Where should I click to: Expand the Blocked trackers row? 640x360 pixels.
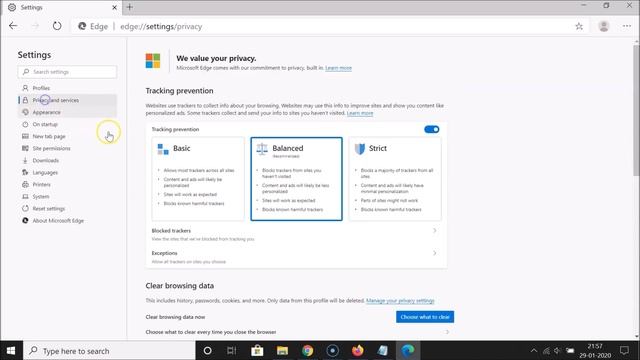(x=296, y=234)
